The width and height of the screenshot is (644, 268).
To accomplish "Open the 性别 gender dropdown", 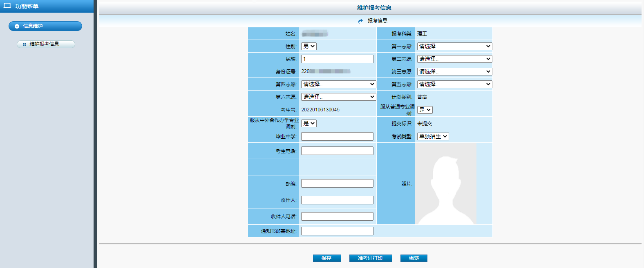I will (x=309, y=47).
